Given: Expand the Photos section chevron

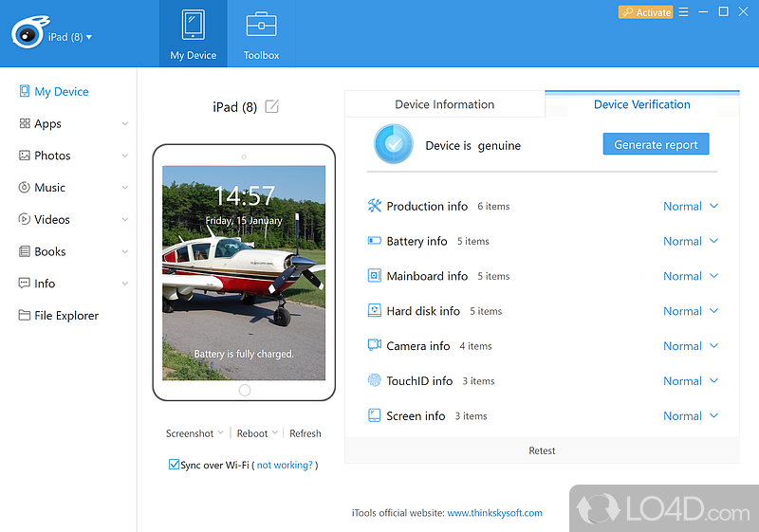Looking at the screenshot, I should [x=125, y=156].
